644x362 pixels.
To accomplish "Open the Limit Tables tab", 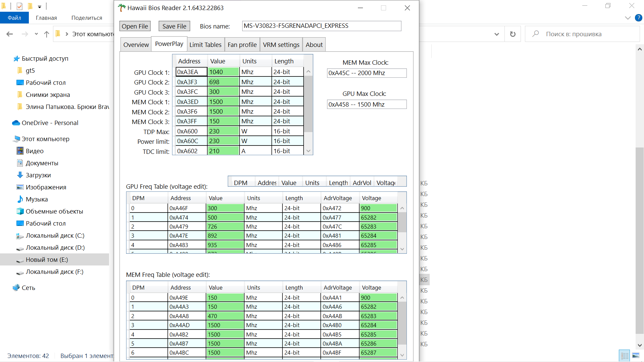I will (205, 45).
